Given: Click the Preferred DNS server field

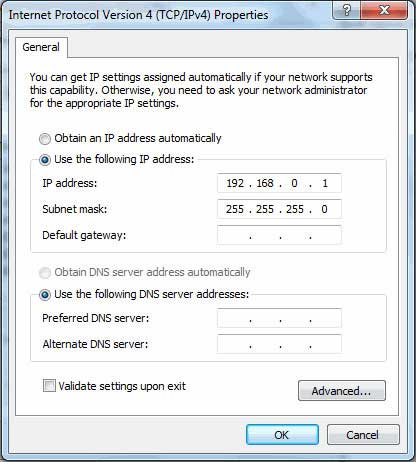Looking at the screenshot, I should [279, 318].
